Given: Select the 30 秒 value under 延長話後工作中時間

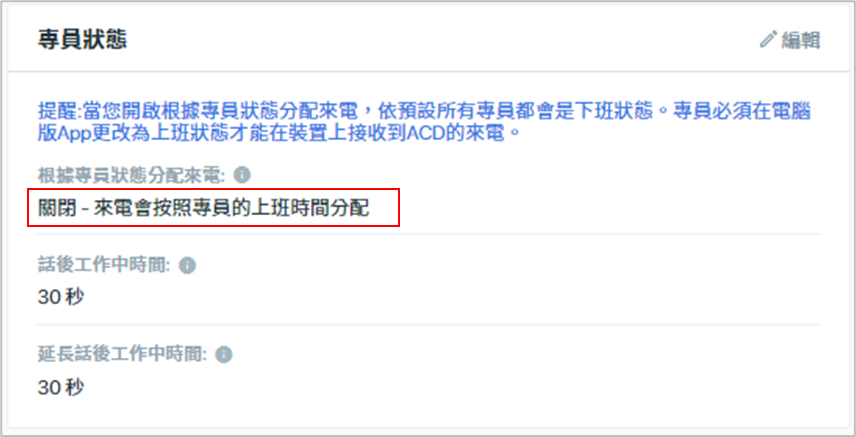Looking at the screenshot, I should [61, 387].
